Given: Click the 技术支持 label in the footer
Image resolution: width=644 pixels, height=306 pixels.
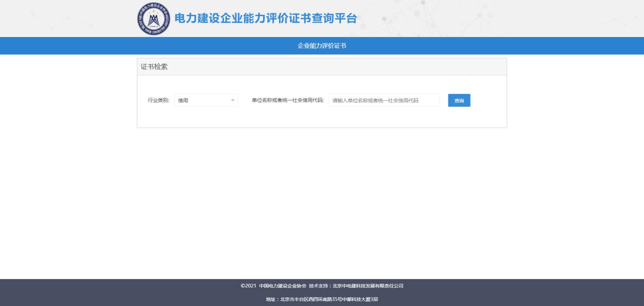Looking at the screenshot, I should coord(318,286).
